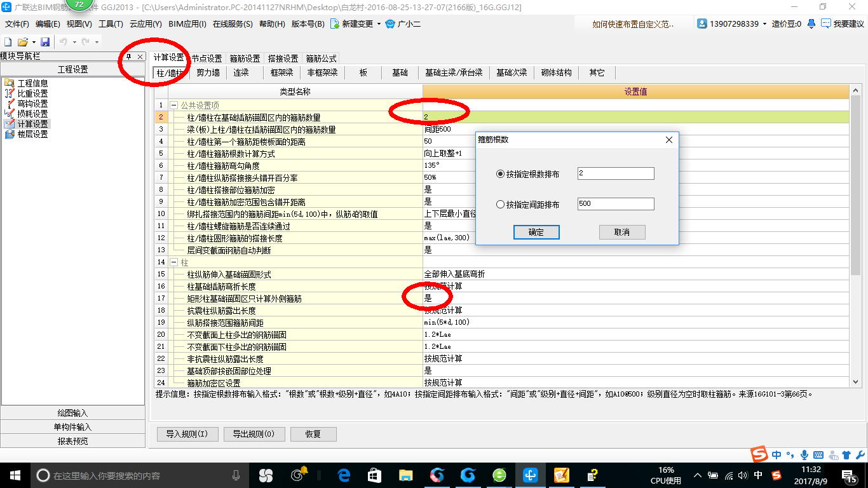Open the 工具(T) menu
Viewport: 868px width, 488px height.
tap(111, 24)
